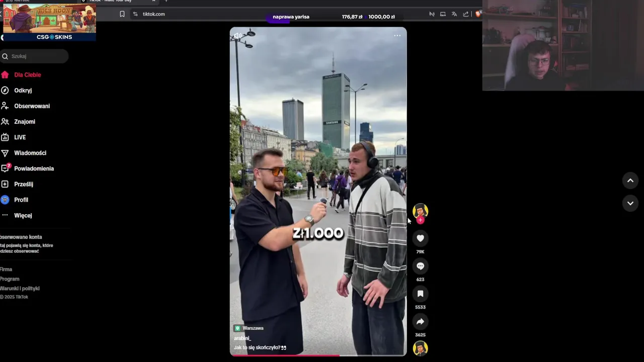The width and height of the screenshot is (644, 362).
Task: Click the TikTok video player
Action: (x=318, y=192)
